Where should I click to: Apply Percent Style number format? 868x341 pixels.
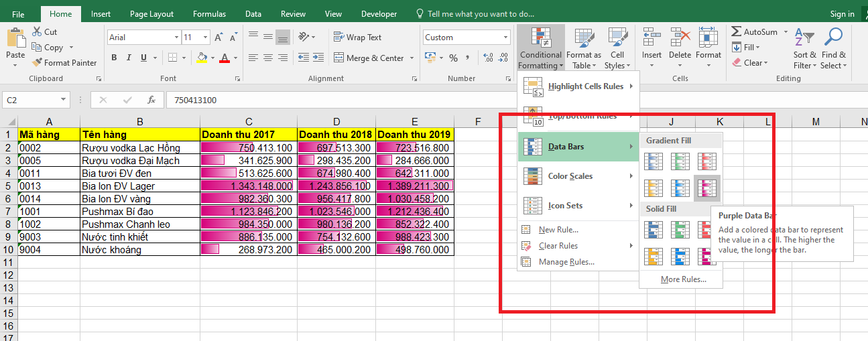click(454, 58)
